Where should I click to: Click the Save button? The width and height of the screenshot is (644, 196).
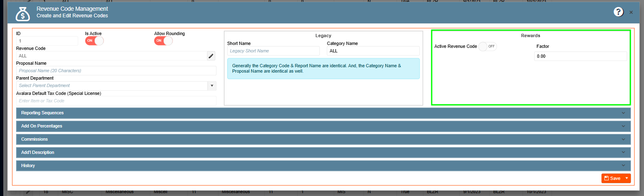pos(612,178)
